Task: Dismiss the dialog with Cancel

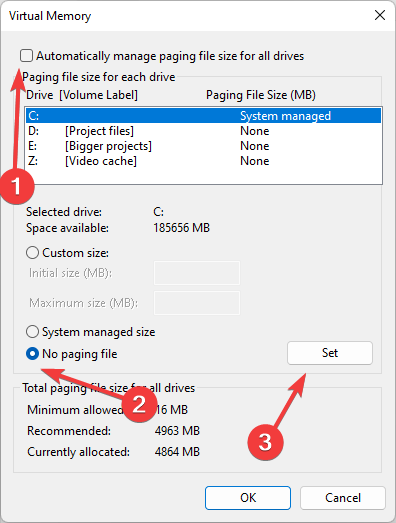Action: 343,498
